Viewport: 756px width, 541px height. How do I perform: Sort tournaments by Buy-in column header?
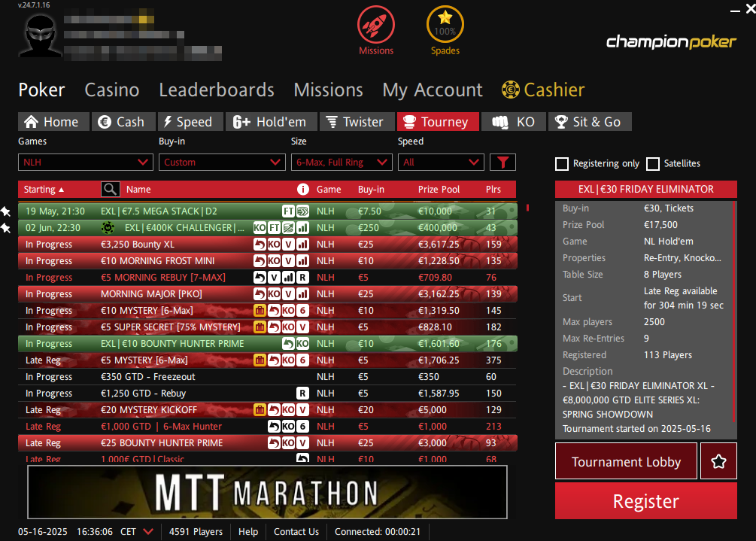point(371,190)
